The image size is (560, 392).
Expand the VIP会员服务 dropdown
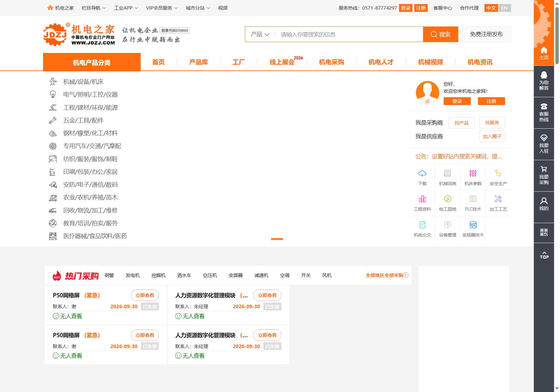(x=162, y=8)
